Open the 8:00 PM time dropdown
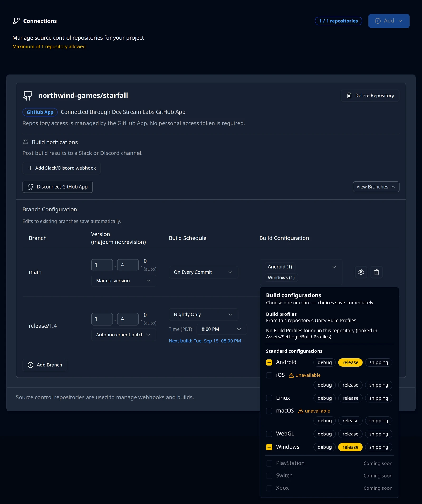This screenshot has width=422, height=504. coord(222,329)
